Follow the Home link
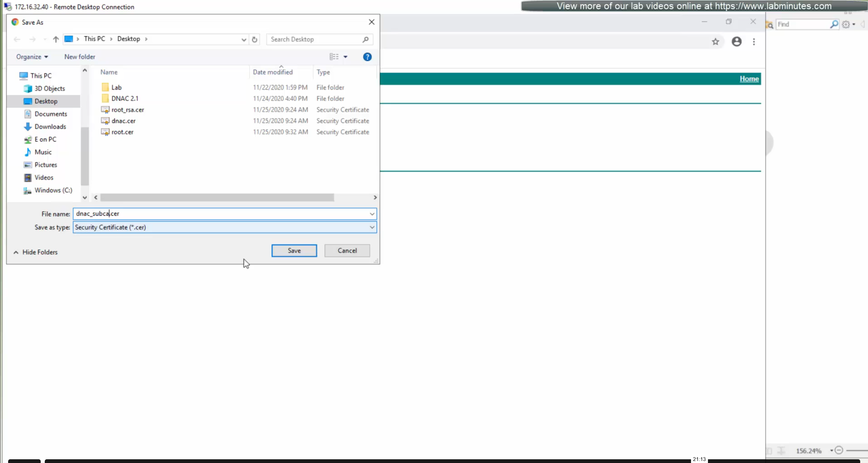Image resolution: width=868 pixels, height=463 pixels. (x=749, y=79)
